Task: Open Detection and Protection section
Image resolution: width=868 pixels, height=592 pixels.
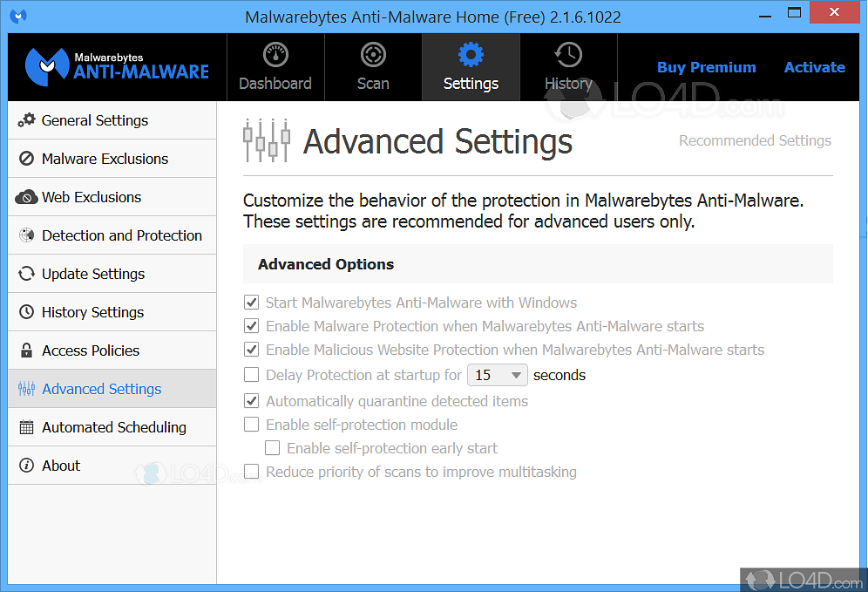Action: pyautogui.click(x=112, y=235)
